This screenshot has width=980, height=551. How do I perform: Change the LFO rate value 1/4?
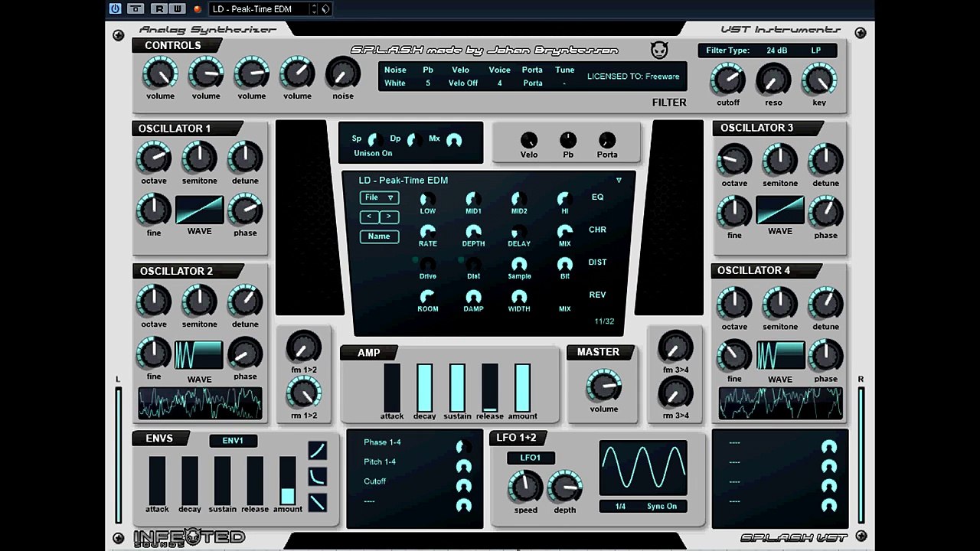point(620,506)
